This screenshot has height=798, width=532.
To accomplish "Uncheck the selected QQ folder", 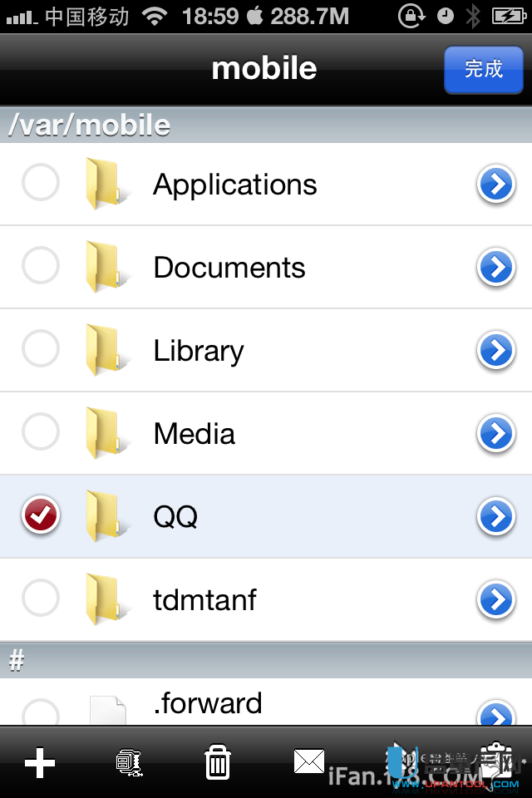I will pos(40,516).
